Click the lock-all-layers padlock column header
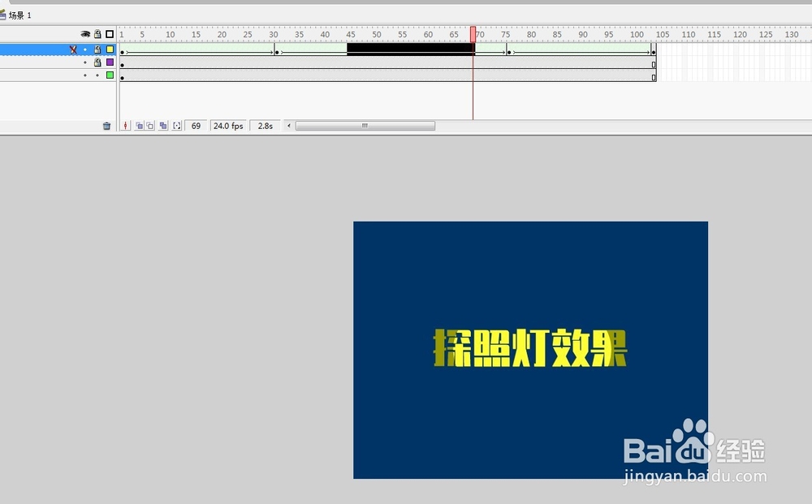The image size is (812, 504). [97, 33]
